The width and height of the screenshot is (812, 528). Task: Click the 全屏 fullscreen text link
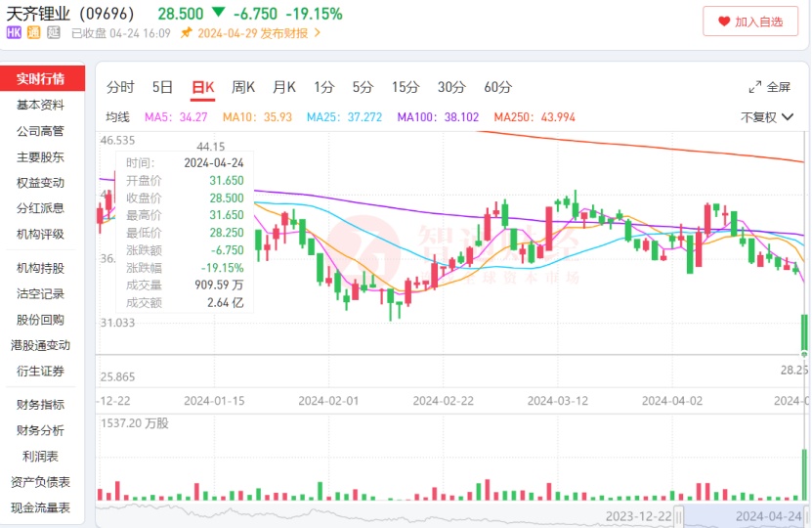779,87
